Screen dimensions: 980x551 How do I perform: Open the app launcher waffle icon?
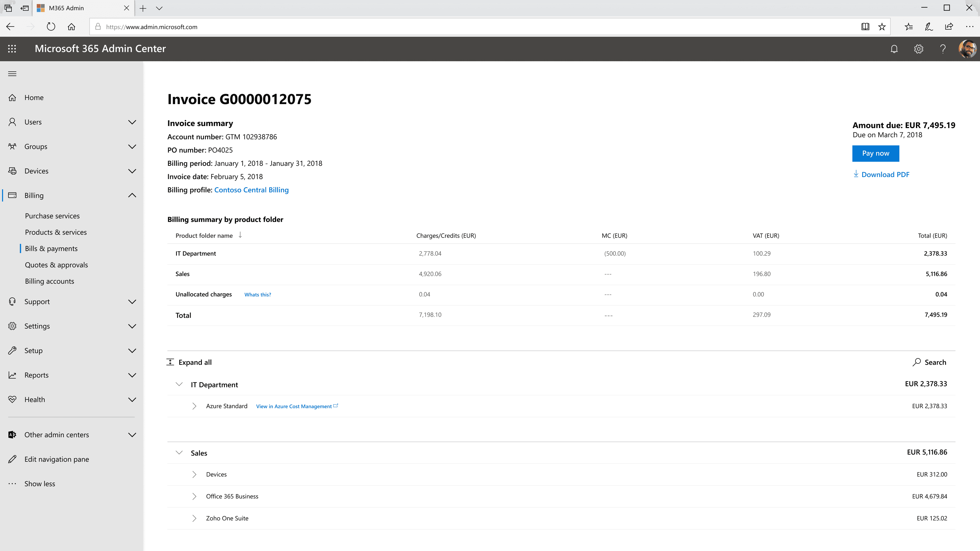click(x=12, y=49)
